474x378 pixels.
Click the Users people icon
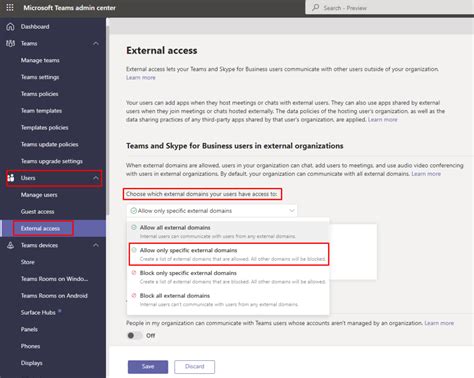coord(11,178)
